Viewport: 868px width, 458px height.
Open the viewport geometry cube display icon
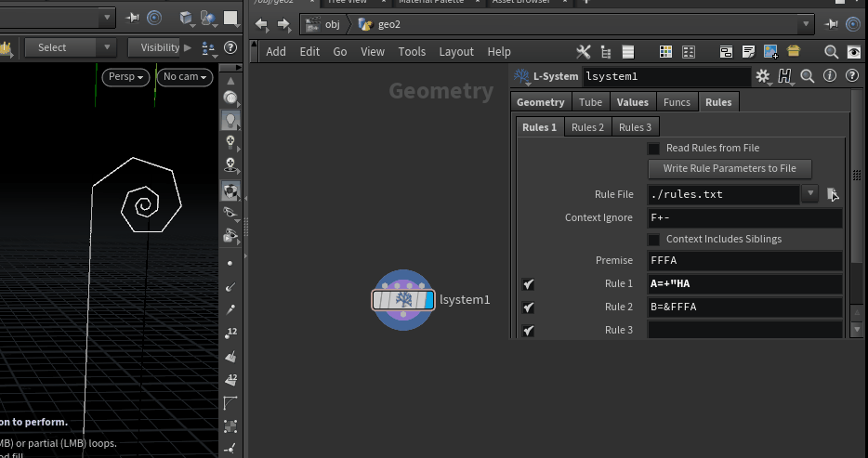(186, 19)
